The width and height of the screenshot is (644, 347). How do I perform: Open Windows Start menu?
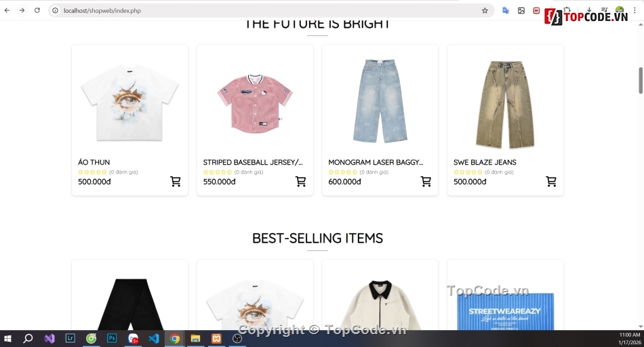point(7,338)
